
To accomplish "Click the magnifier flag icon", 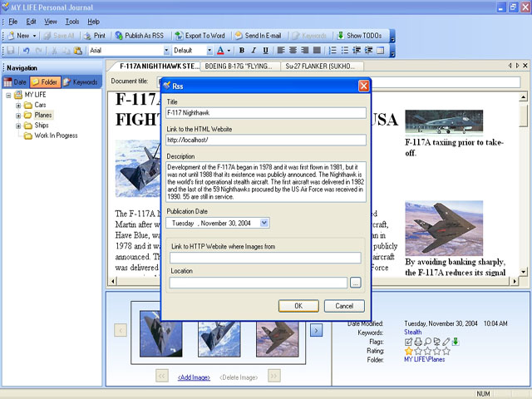I will [x=427, y=342].
